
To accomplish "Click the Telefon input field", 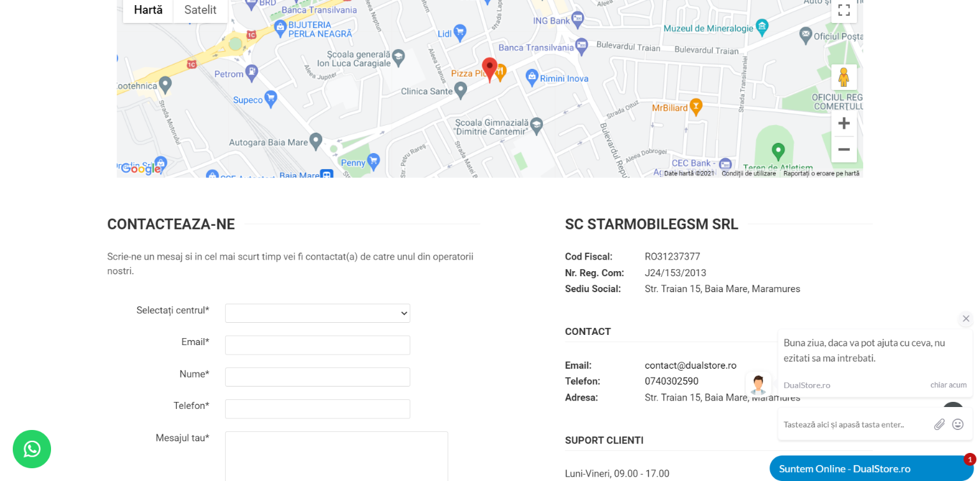I will [317, 409].
